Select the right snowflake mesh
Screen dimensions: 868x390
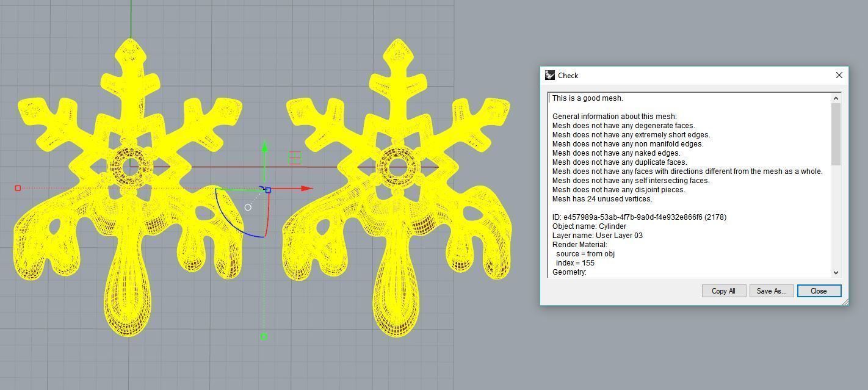pos(397,189)
